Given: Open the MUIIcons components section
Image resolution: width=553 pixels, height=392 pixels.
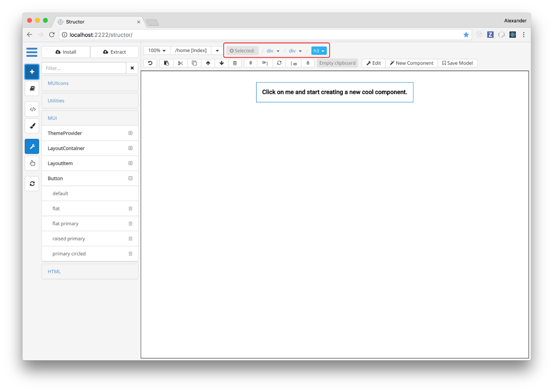Looking at the screenshot, I should click(x=58, y=83).
